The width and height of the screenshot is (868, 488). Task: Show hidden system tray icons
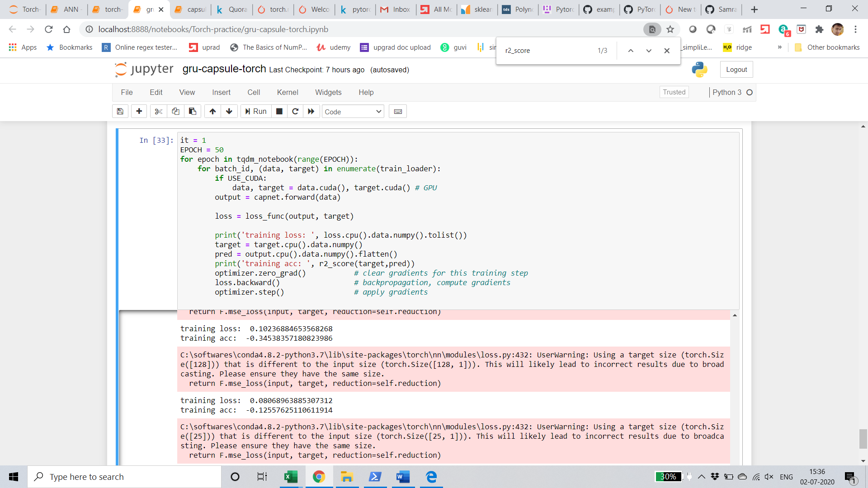point(701,477)
